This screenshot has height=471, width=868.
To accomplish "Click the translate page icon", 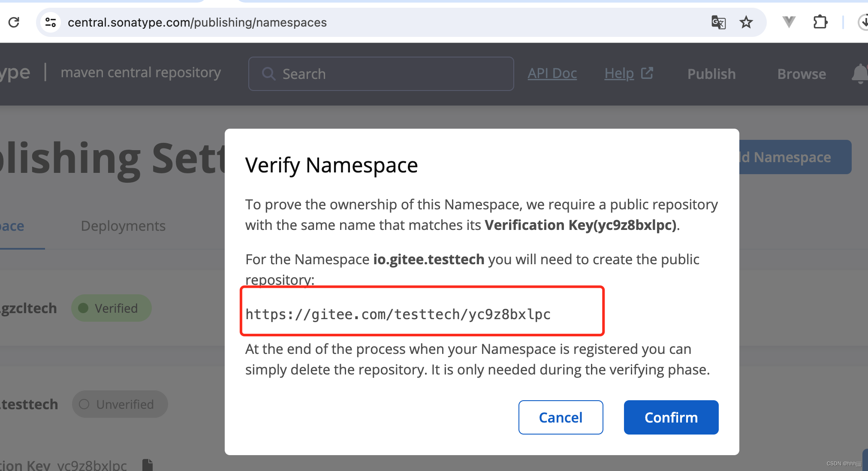I will pyautogui.click(x=718, y=22).
